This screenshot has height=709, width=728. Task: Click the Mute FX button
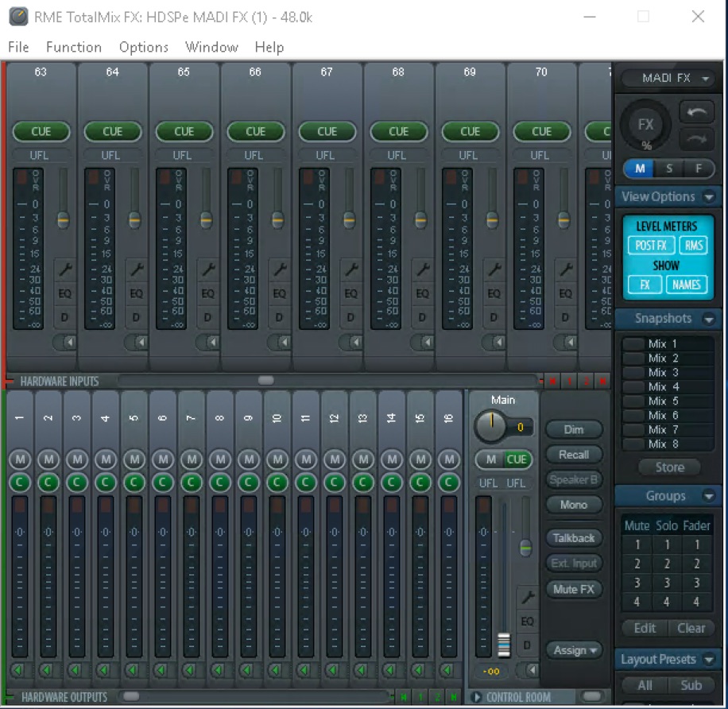(x=574, y=589)
